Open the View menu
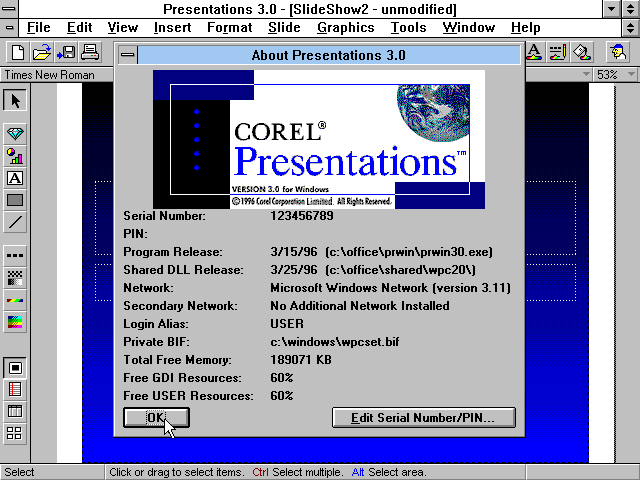Screen dimensions: 640x480 [x=122, y=27]
